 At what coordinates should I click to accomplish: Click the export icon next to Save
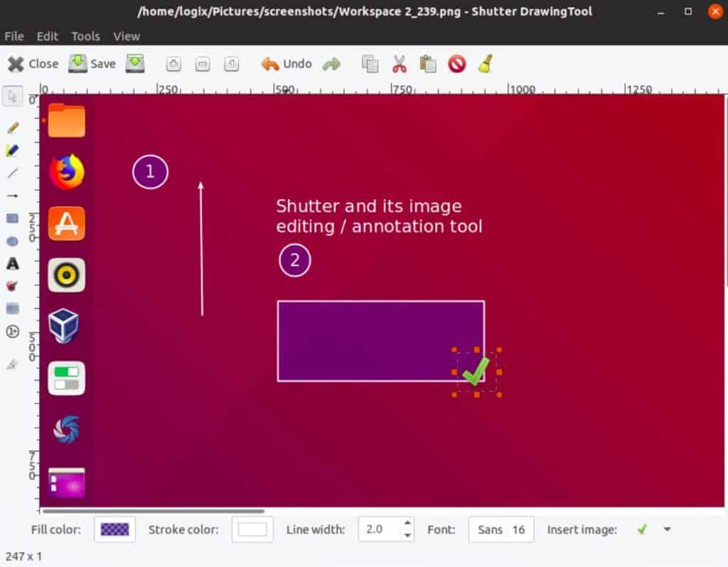134,63
